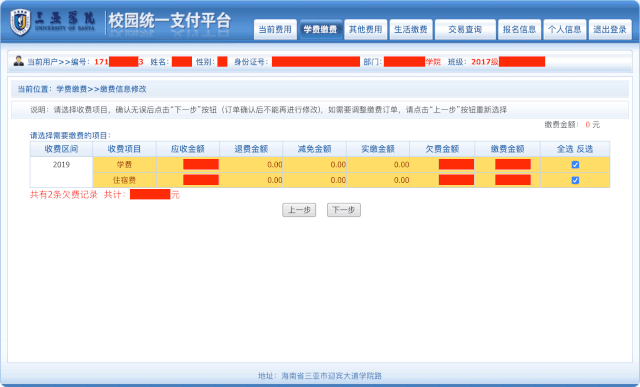Viewport: 640px width, 387px height.
Task: Open the 交易查询 tab
Action: point(465,29)
